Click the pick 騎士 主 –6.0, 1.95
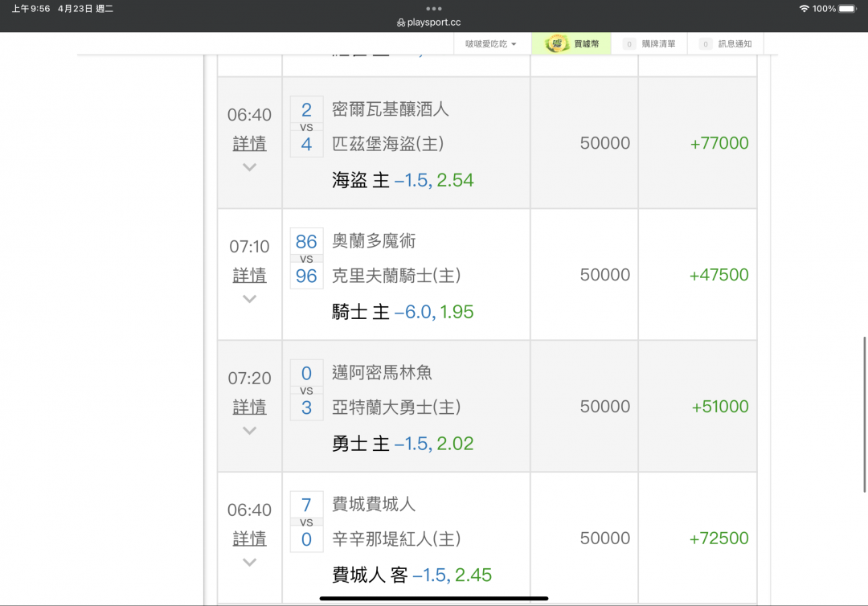 (x=403, y=312)
